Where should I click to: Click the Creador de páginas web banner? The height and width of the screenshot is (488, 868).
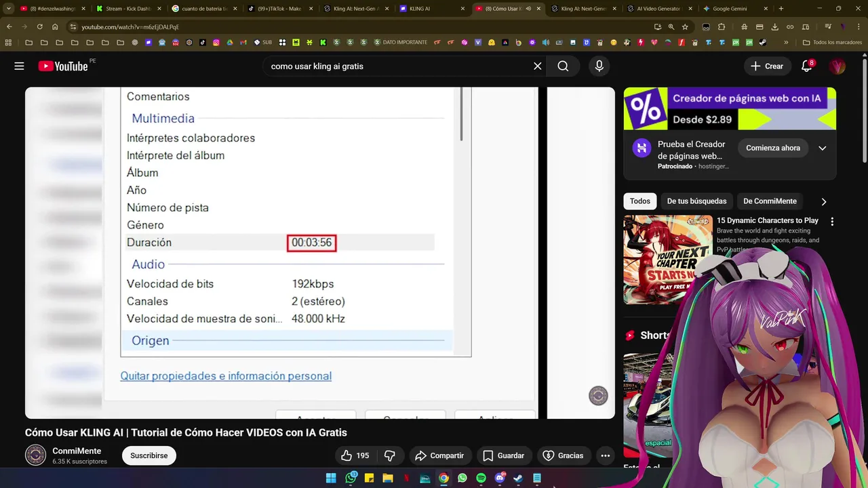pos(730,108)
